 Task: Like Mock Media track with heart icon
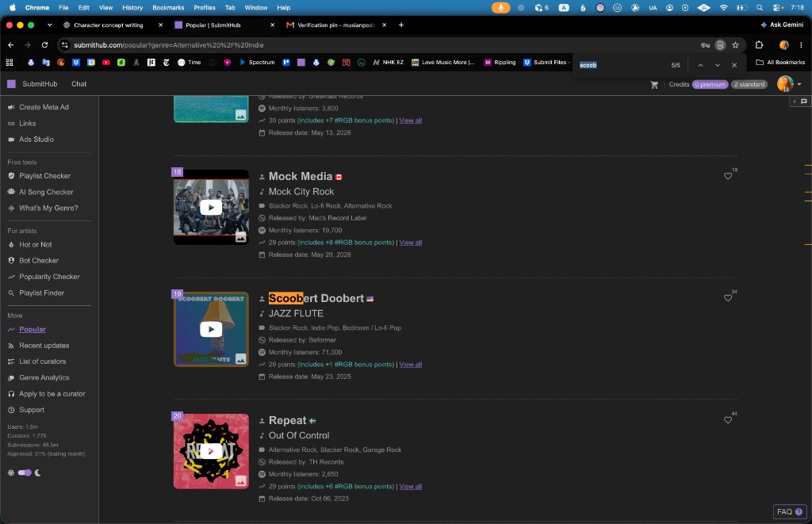click(728, 176)
